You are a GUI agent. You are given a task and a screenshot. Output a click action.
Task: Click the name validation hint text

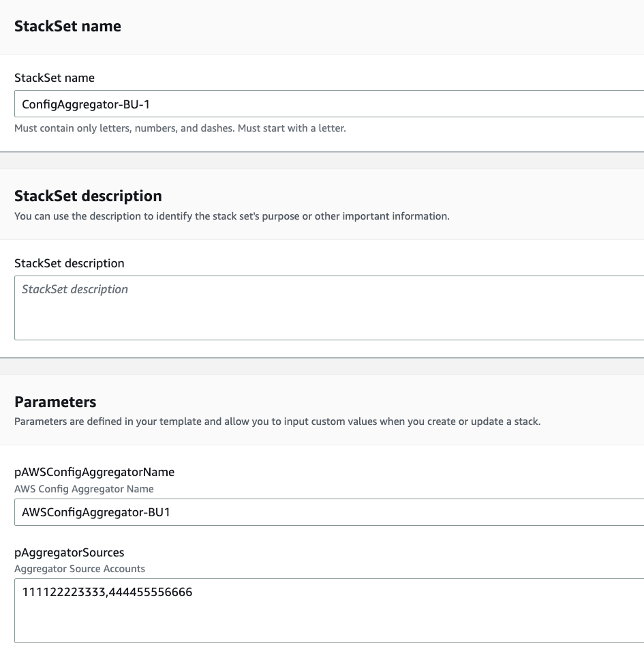tap(181, 128)
